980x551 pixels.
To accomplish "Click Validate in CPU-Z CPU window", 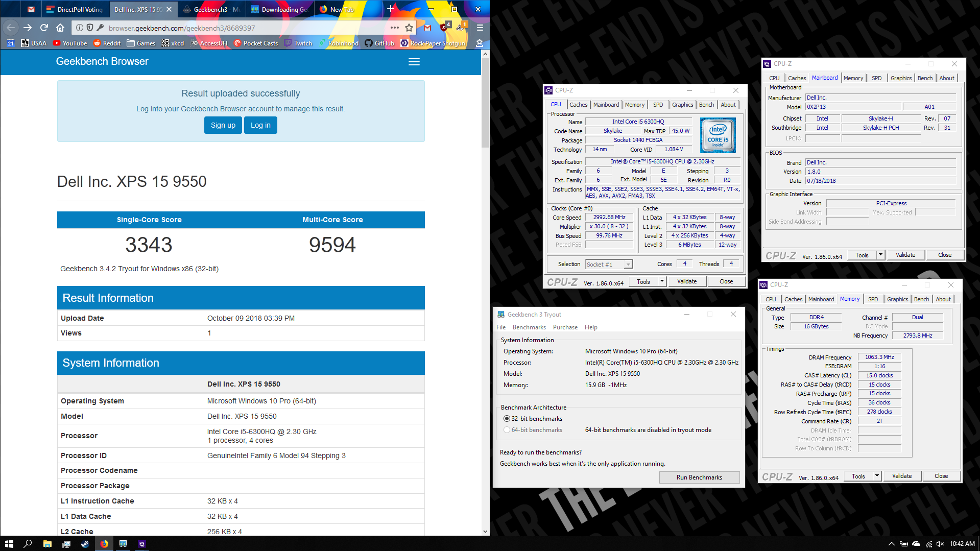I will (687, 281).
